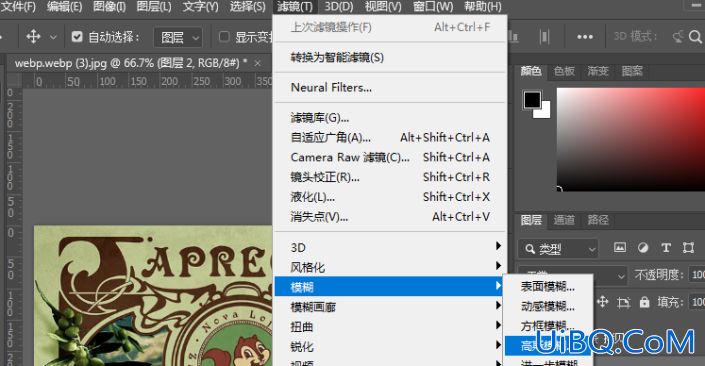The image size is (705, 366).
Task: Open the 图层(L) menu
Action: [x=154, y=6]
